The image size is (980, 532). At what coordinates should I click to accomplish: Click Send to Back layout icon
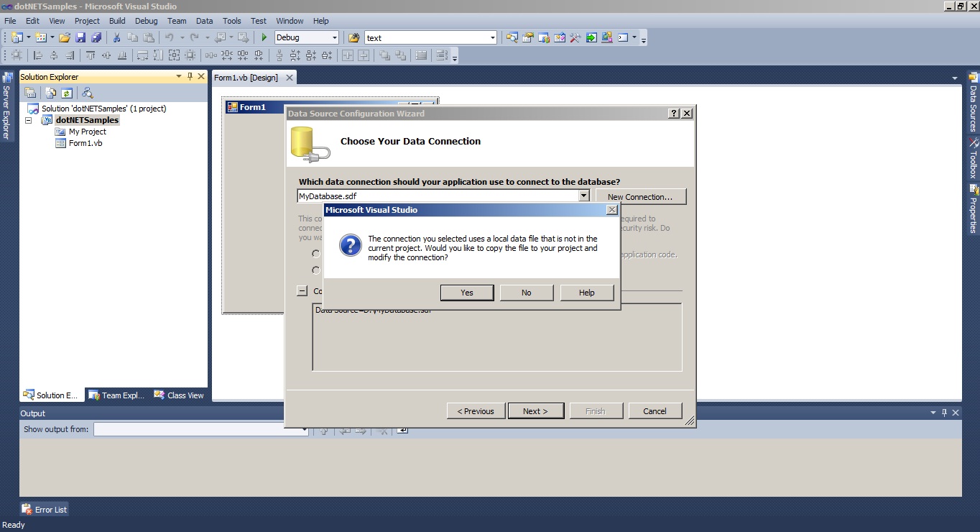click(400, 55)
